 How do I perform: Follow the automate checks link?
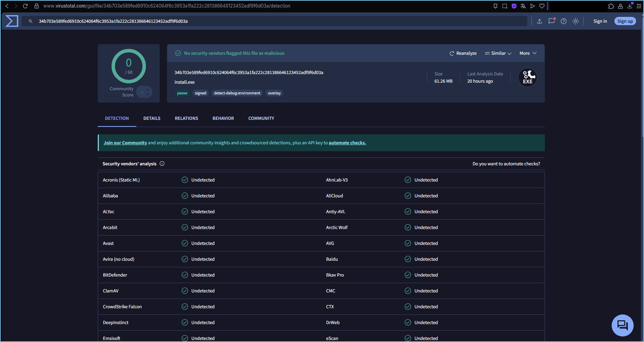click(x=347, y=143)
